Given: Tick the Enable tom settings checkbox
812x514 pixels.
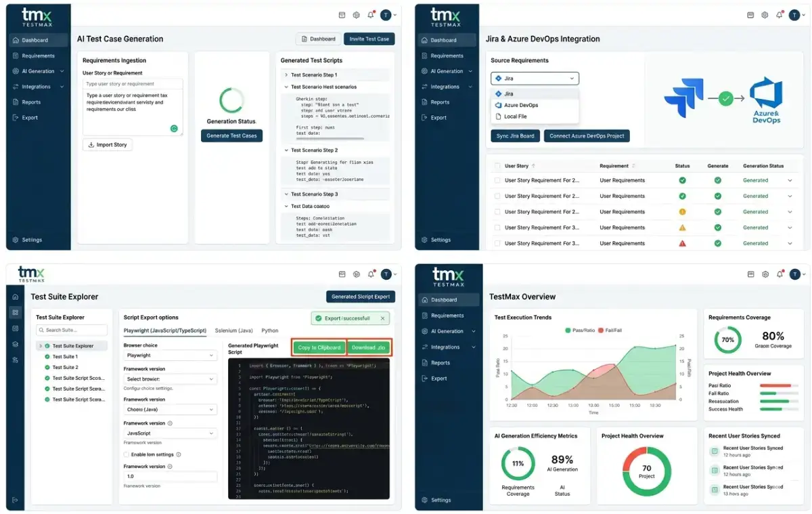Looking at the screenshot, I should tap(127, 454).
